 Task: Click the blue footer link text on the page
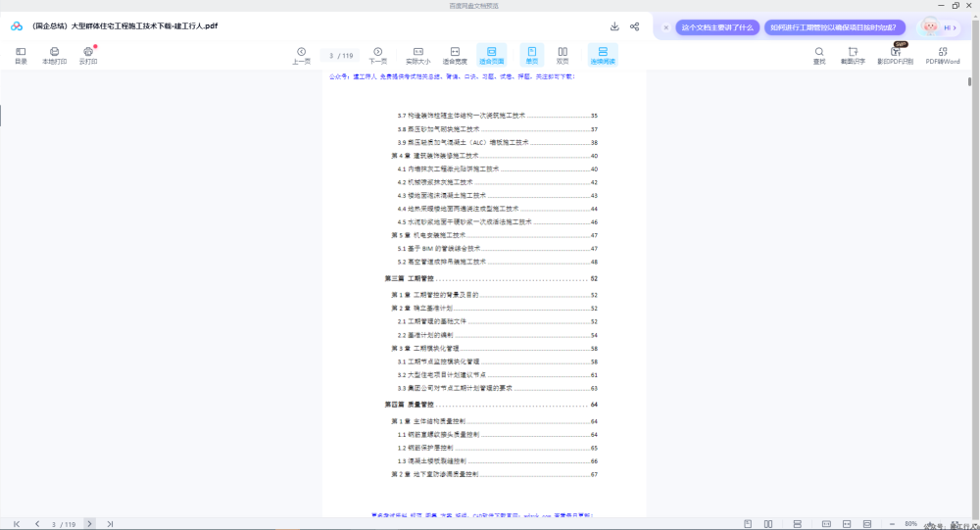pos(482,516)
